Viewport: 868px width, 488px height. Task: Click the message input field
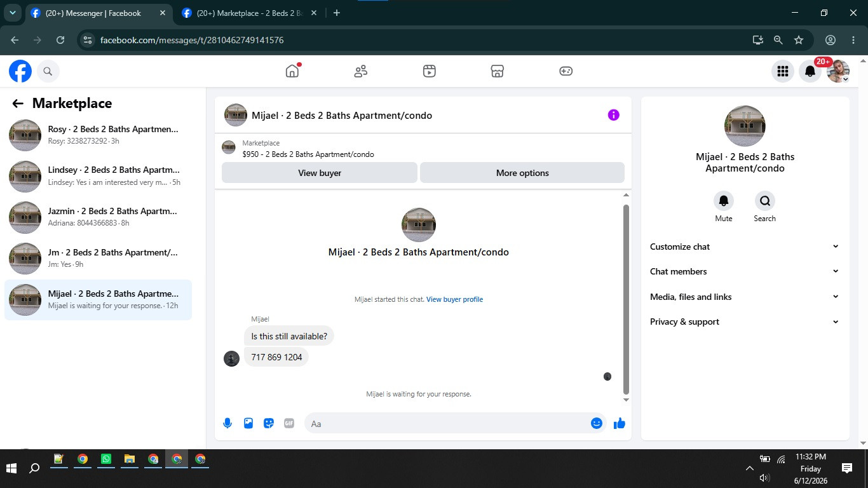[x=447, y=423]
